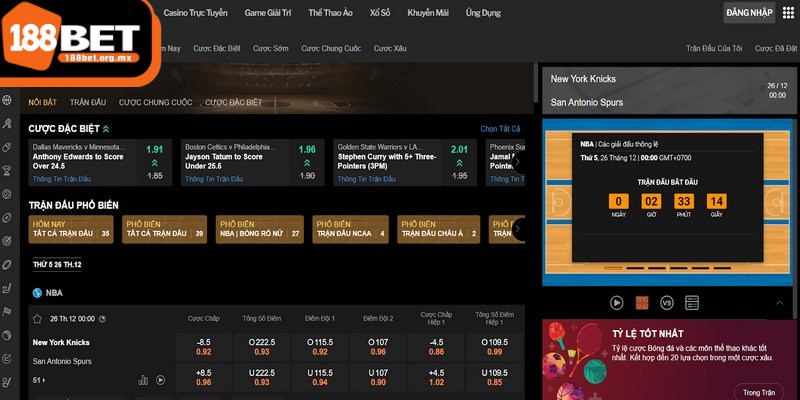Image resolution: width=800 pixels, height=400 pixels.
Task: Switch to the Trận Đấu tab
Action: click(87, 102)
